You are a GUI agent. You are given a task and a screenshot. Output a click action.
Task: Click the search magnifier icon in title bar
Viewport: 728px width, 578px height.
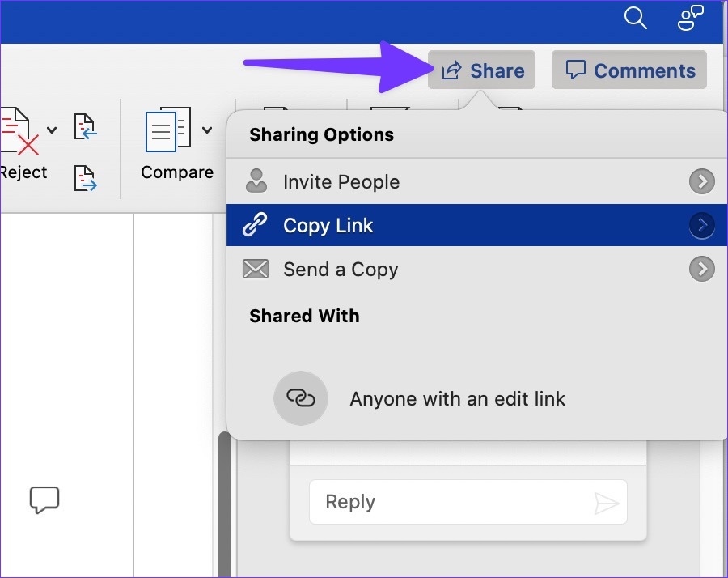pos(635,18)
